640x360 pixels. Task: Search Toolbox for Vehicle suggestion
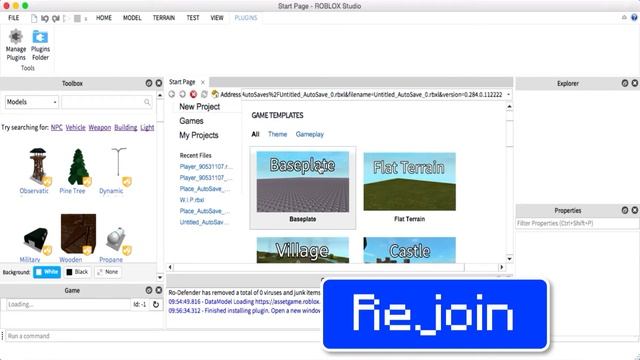point(76,127)
